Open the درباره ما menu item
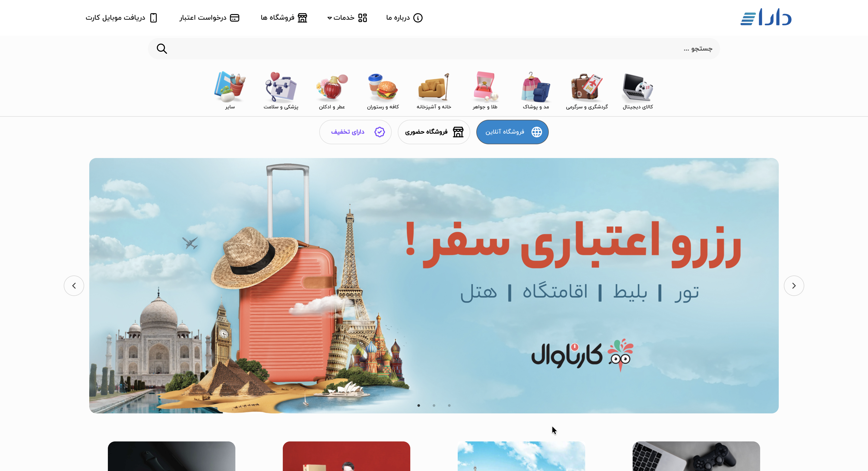The image size is (868, 471). pyautogui.click(x=404, y=18)
